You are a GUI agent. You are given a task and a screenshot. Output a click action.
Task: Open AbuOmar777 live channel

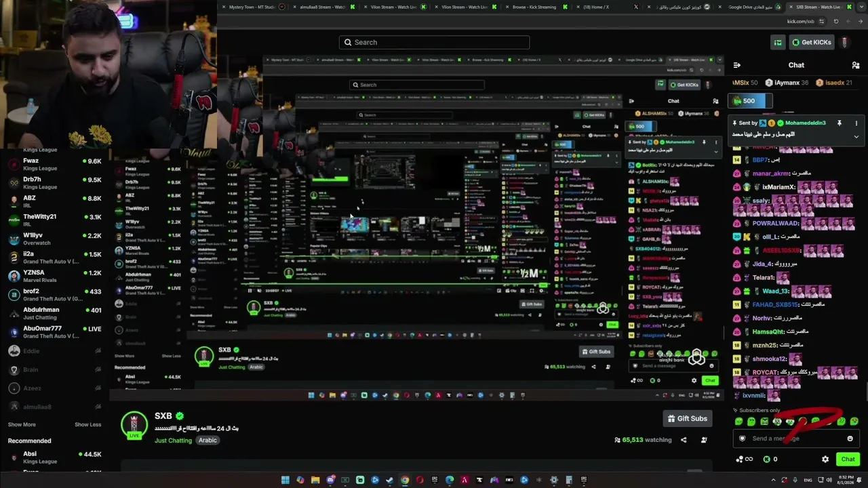coord(54,331)
